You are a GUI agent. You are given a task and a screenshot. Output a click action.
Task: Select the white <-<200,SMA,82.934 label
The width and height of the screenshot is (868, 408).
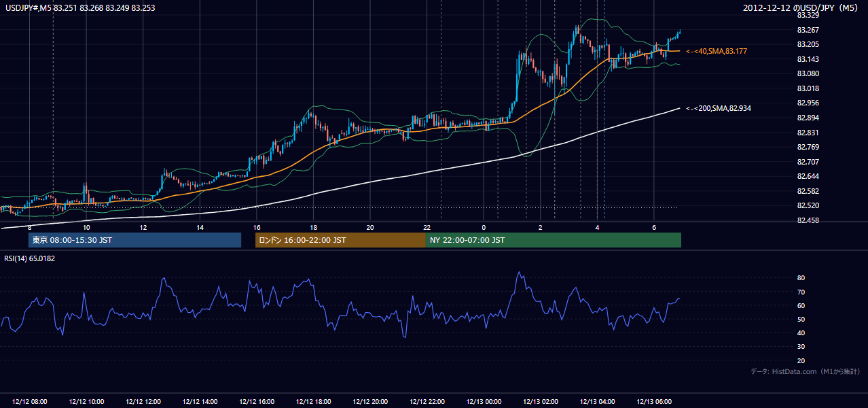click(719, 108)
